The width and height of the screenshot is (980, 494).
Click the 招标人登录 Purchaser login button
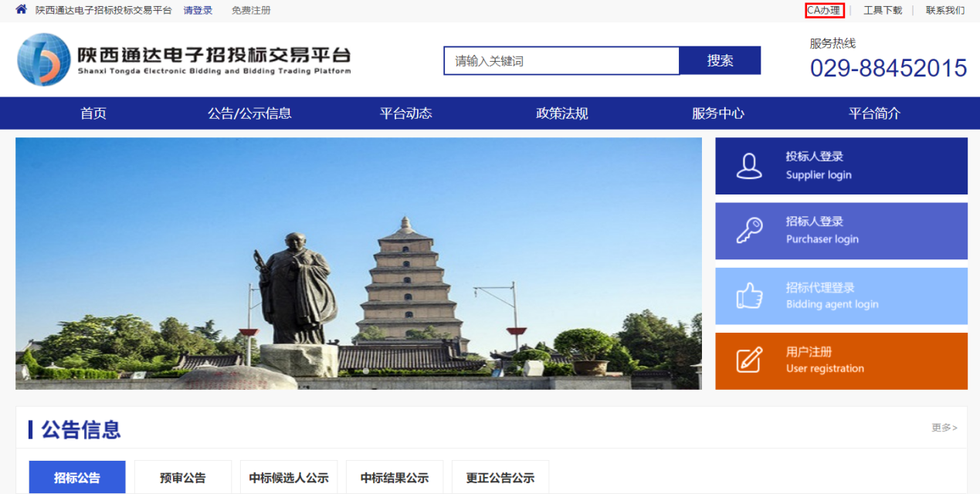pyautogui.click(x=841, y=231)
